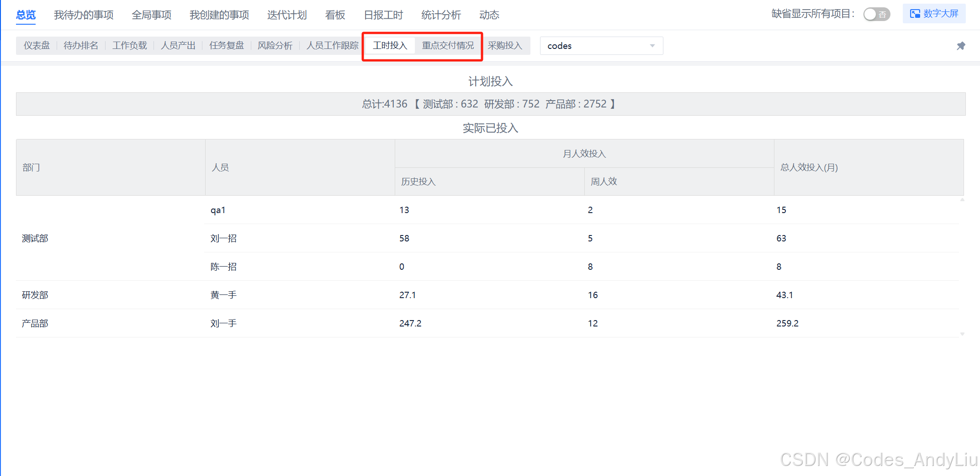Click the 43.1 total value

(784, 295)
